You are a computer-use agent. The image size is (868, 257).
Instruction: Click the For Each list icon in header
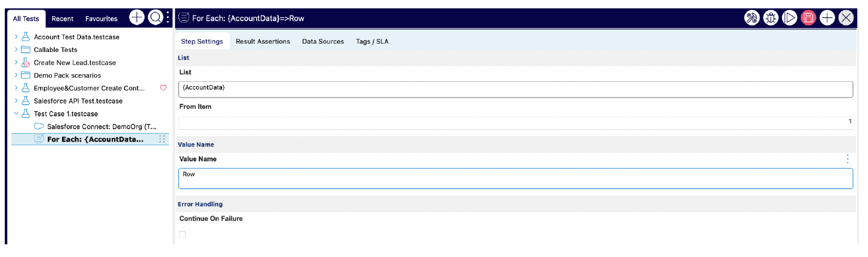[x=184, y=18]
